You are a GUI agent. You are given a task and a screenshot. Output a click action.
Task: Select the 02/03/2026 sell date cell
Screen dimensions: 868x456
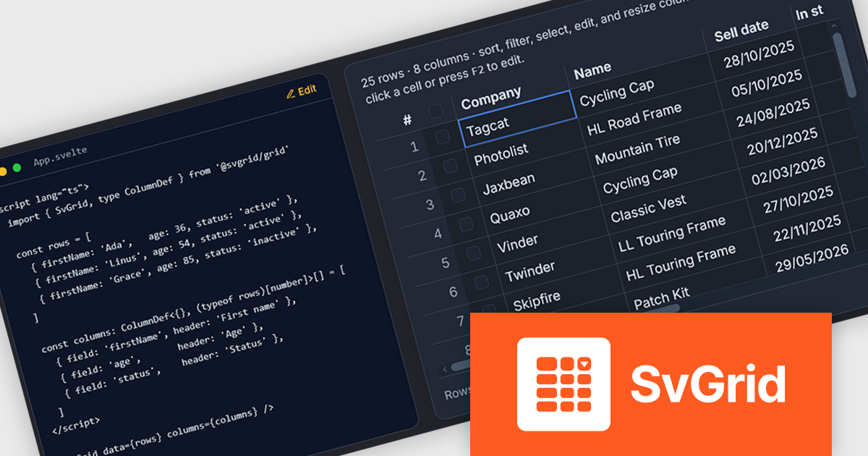point(788,172)
